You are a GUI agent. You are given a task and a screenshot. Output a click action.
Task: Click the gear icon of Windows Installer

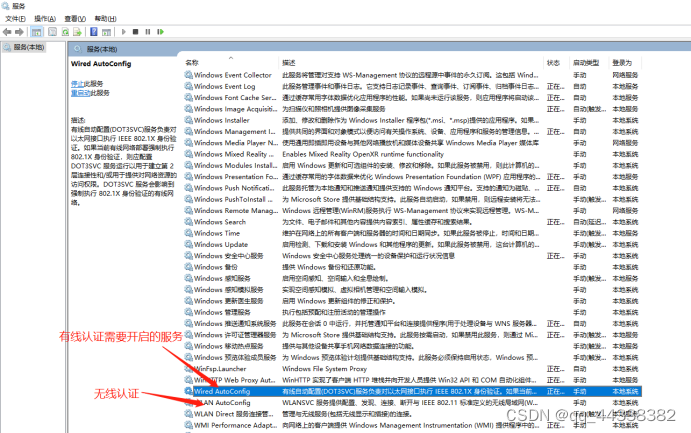[189, 120]
